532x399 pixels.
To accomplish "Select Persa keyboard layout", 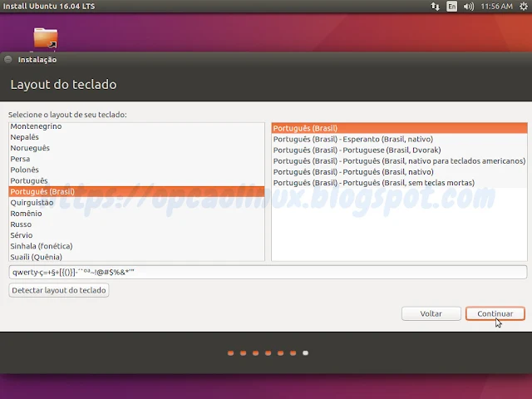I will point(136,159).
